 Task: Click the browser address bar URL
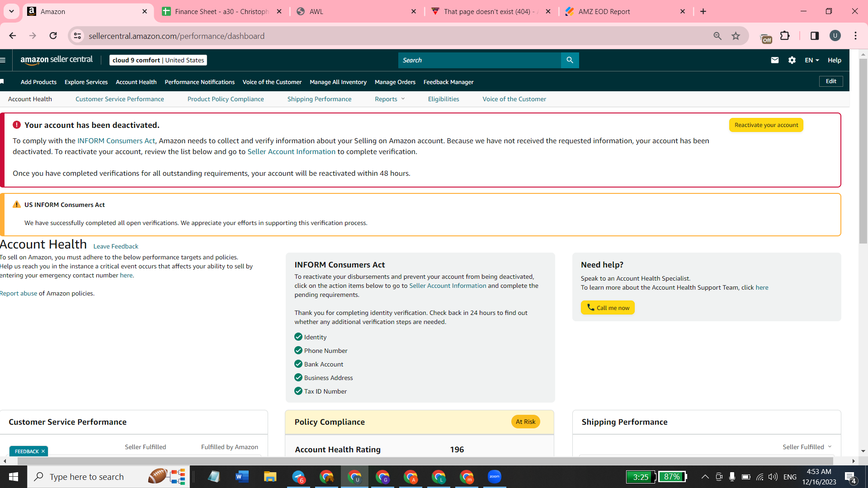pos(176,36)
